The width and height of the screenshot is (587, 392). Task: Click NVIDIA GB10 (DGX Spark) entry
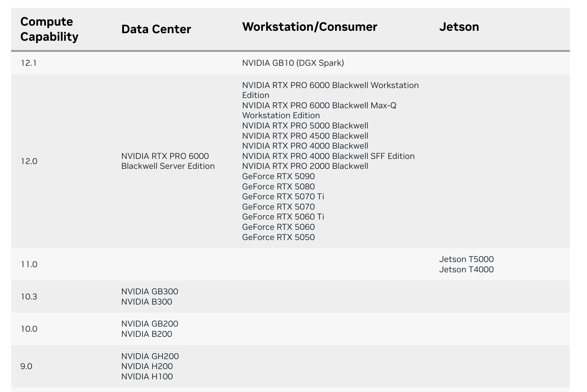pyautogui.click(x=293, y=63)
